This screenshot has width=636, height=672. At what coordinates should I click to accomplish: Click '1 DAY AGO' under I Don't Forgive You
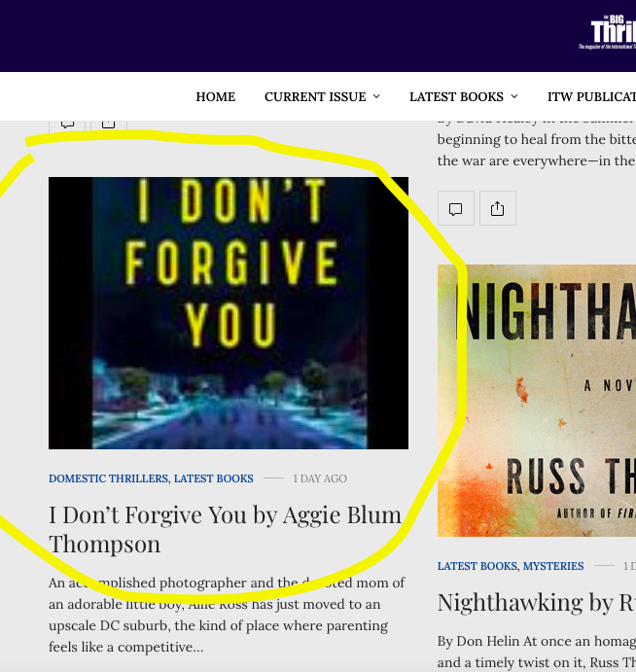[x=320, y=478]
